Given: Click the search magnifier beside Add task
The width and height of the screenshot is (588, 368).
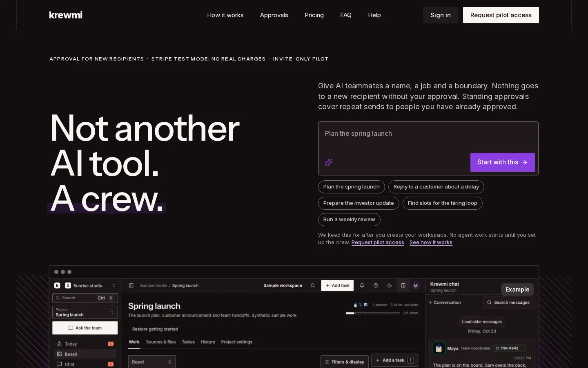Looking at the screenshot, I should click(x=313, y=285).
